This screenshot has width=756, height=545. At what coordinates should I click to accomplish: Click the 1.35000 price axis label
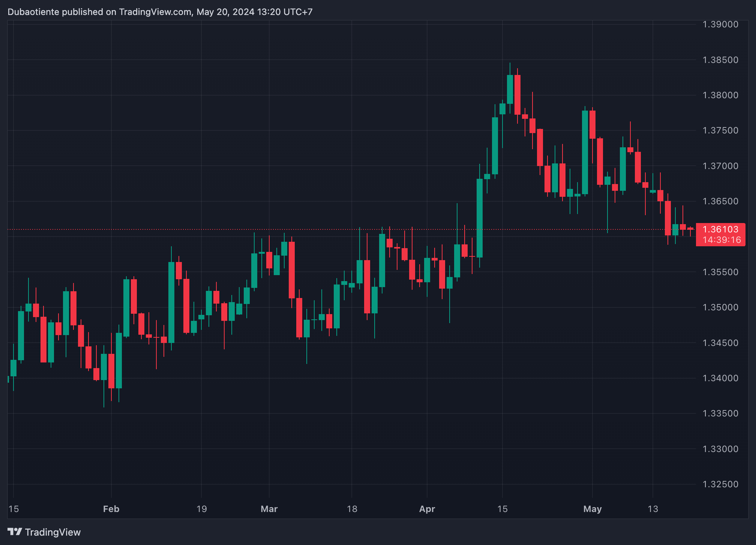720,307
